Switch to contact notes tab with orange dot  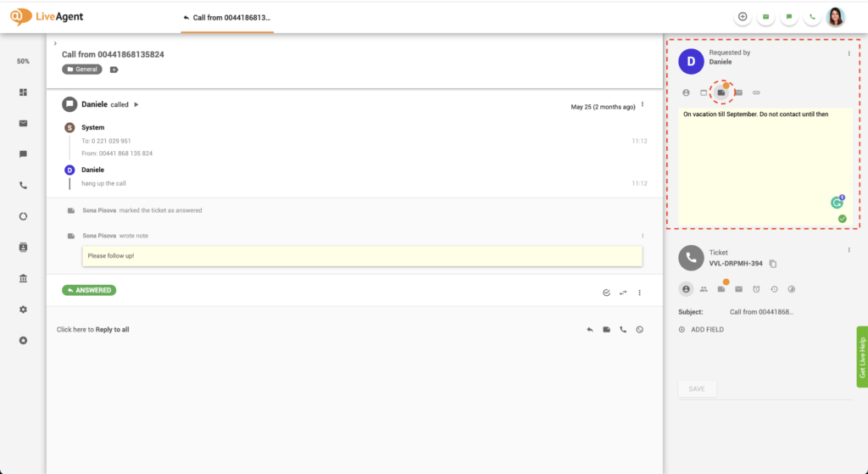(x=721, y=92)
